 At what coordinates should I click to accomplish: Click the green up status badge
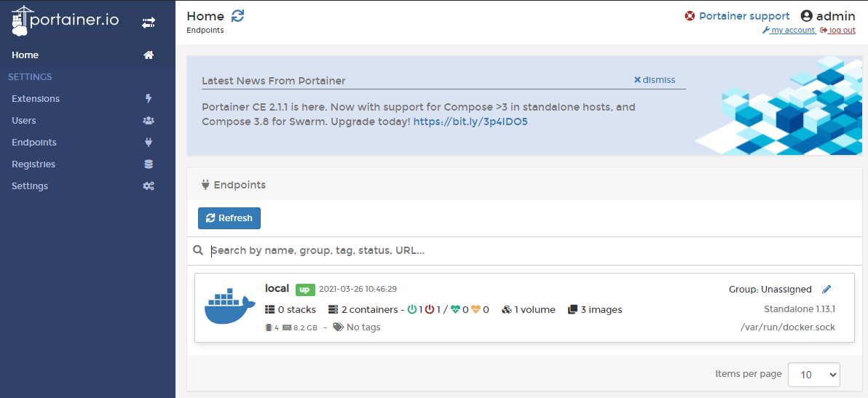pyautogui.click(x=305, y=289)
